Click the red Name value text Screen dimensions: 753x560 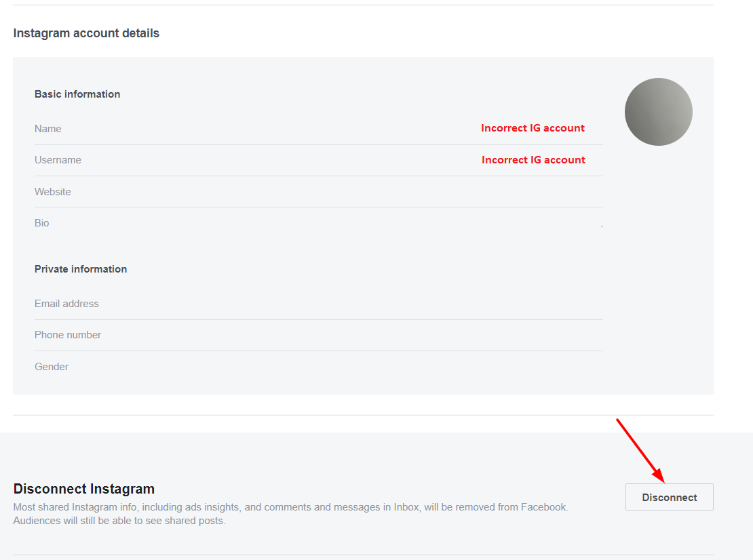533,128
